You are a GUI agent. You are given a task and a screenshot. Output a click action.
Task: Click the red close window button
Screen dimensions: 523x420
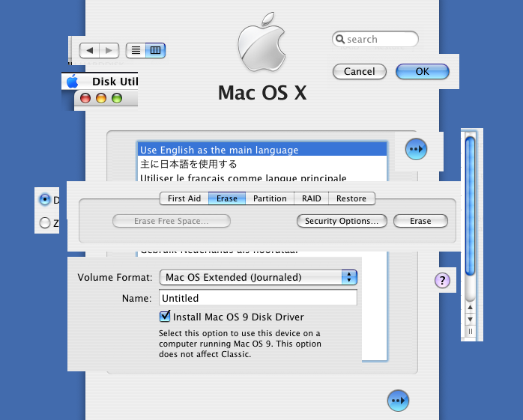tap(85, 98)
